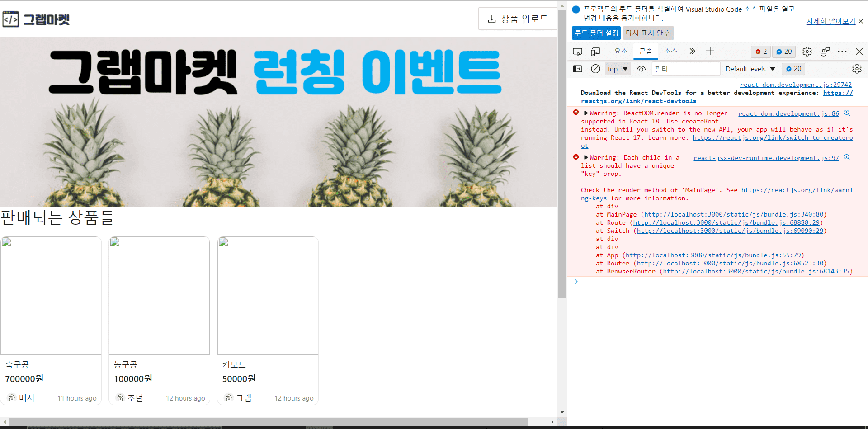
Task: Click the info icon in DevTools notification
Action: [x=576, y=9]
